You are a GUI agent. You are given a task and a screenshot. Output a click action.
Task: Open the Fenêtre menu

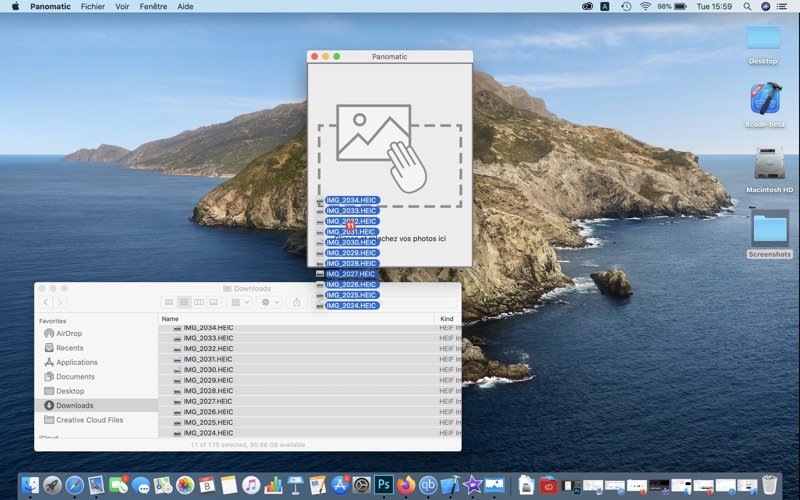(x=153, y=7)
